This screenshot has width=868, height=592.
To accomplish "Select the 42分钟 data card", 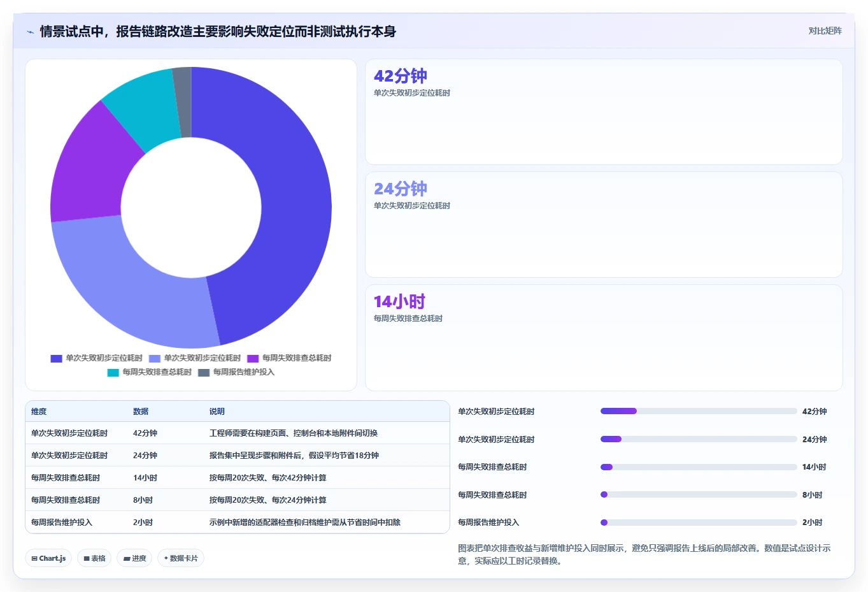I will [604, 112].
